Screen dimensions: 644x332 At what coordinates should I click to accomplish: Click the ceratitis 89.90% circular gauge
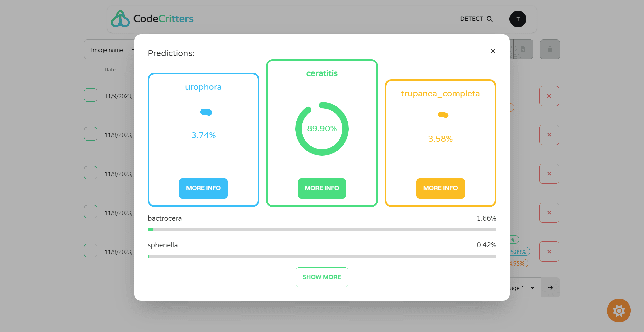[x=322, y=129]
